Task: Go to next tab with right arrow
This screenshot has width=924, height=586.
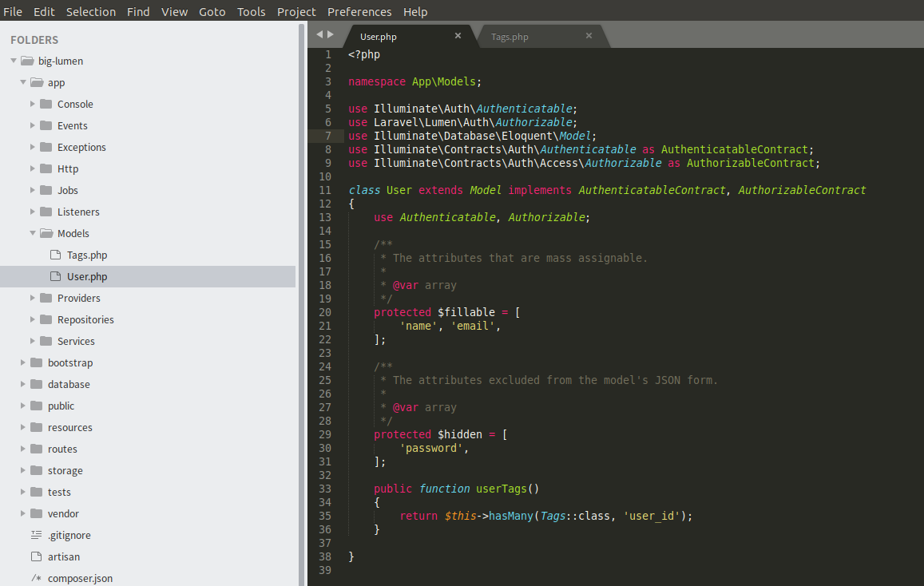Action: (x=331, y=34)
